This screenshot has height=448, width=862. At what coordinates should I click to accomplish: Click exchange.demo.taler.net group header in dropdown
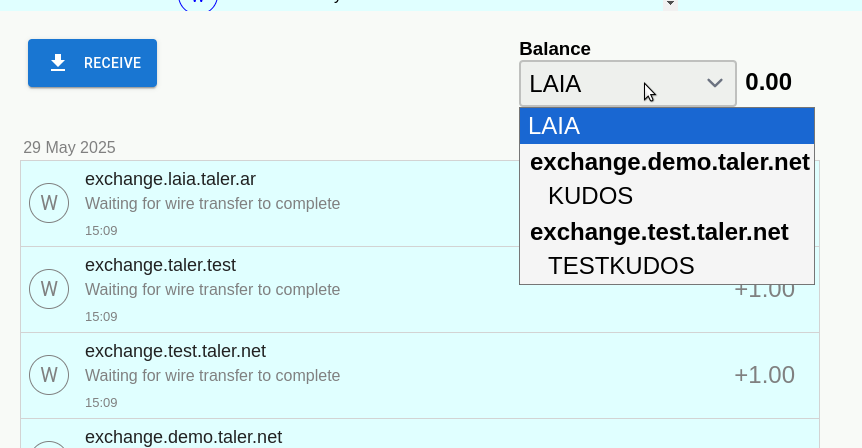669,162
